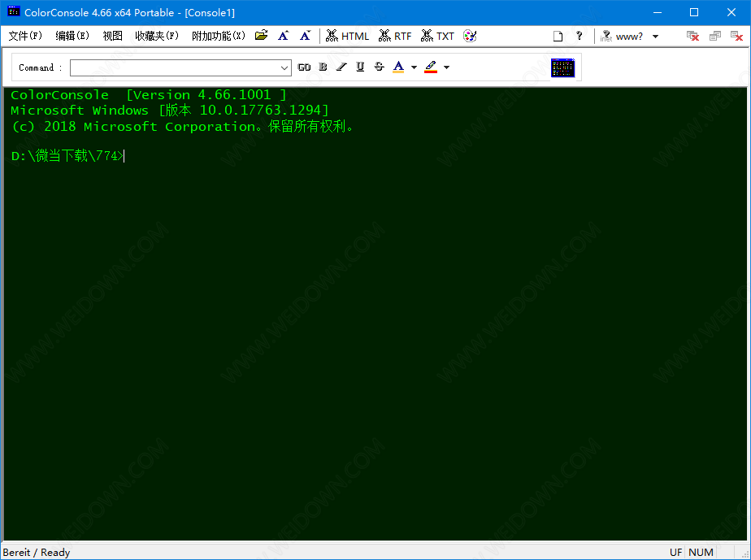The width and height of the screenshot is (751, 560).
Task: Toggle underline formatting
Action: pyautogui.click(x=360, y=67)
